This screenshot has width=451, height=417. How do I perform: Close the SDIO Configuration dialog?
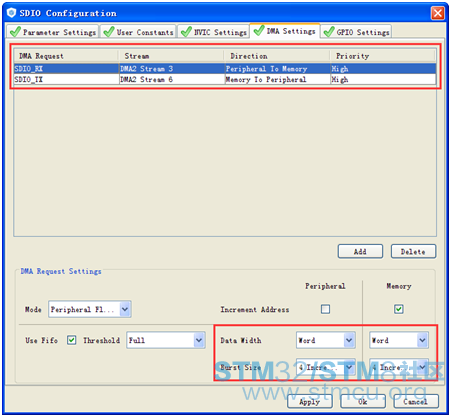pyautogui.click(x=438, y=13)
